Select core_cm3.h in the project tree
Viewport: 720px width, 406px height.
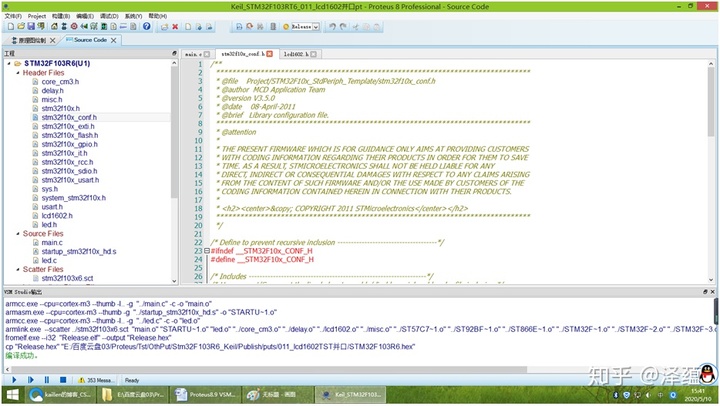point(60,82)
